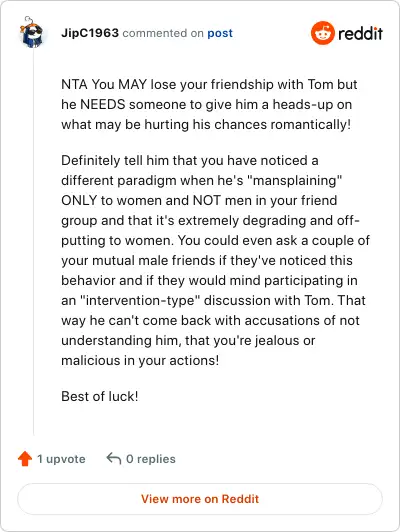This screenshot has width=400, height=532.
Task: Click the reddit wordmark text
Action: (360, 33)
